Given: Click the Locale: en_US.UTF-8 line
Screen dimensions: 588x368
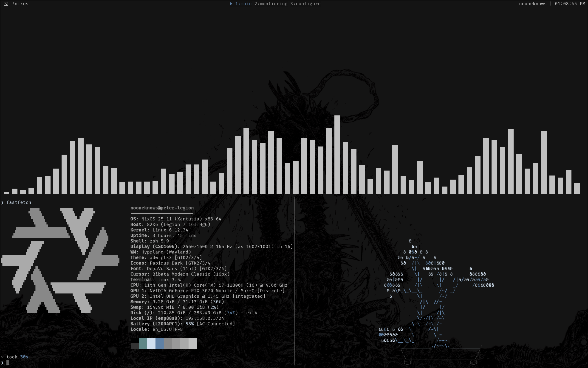Looking at the screenshot, I should (156, 329).
